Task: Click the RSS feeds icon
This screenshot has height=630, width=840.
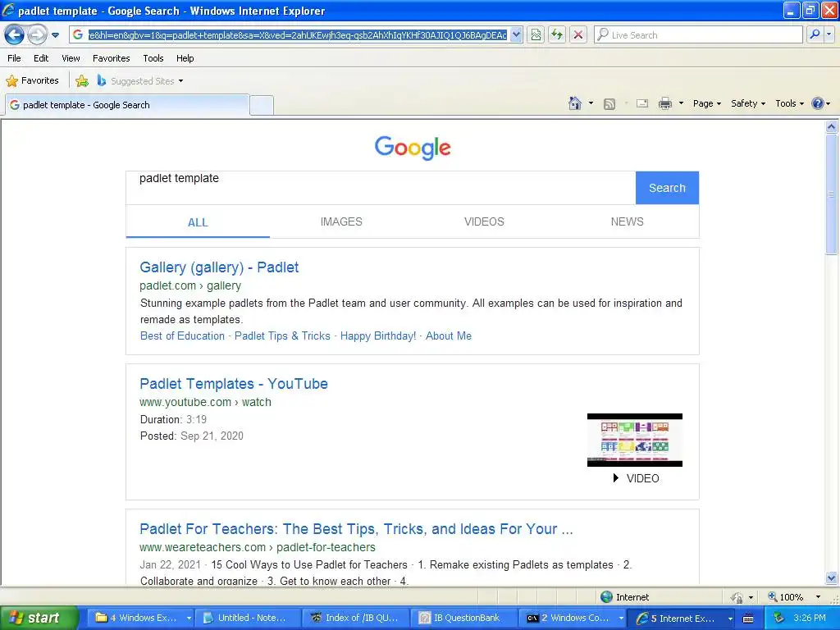Action: (x=609, y=104)
